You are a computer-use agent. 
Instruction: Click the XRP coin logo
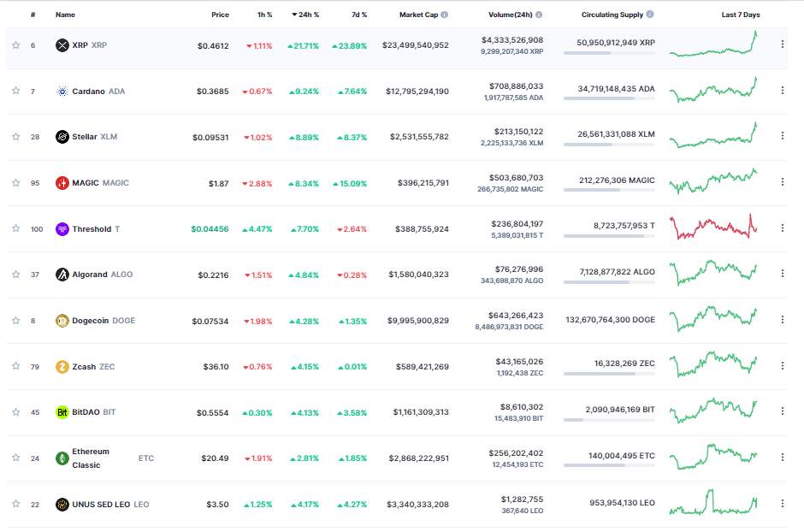coord(62,45)
